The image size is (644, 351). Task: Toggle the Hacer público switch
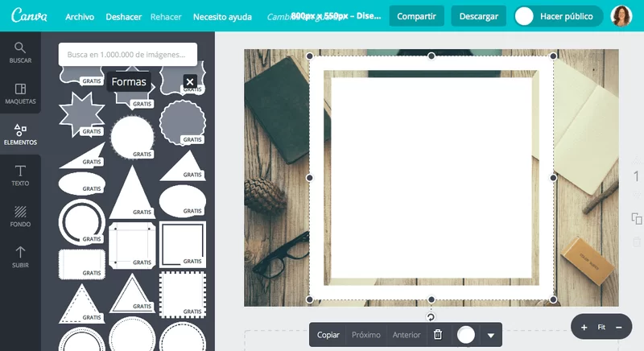coord(558,16)
